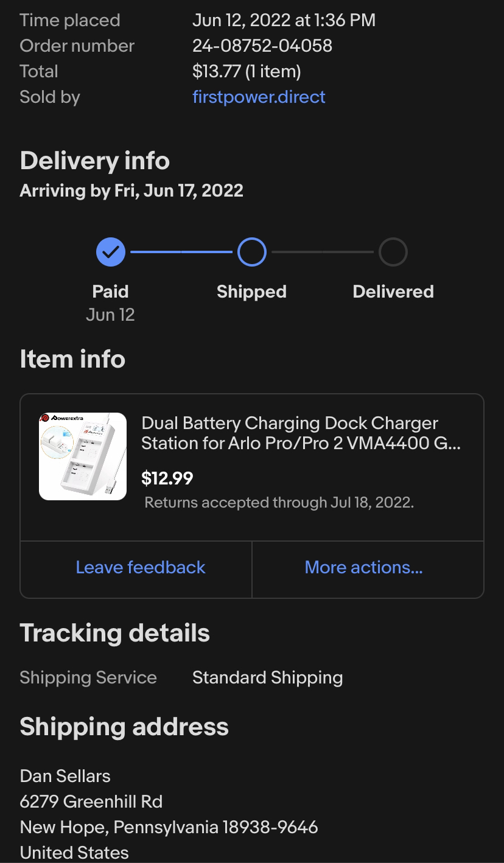
Task: Tap the Item info heading
Action: click(72, 359)
